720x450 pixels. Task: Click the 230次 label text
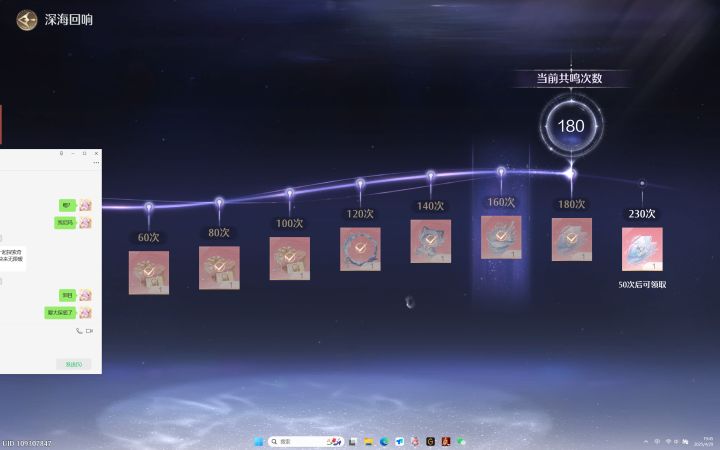pyautogui.click(x=641, y=214)
